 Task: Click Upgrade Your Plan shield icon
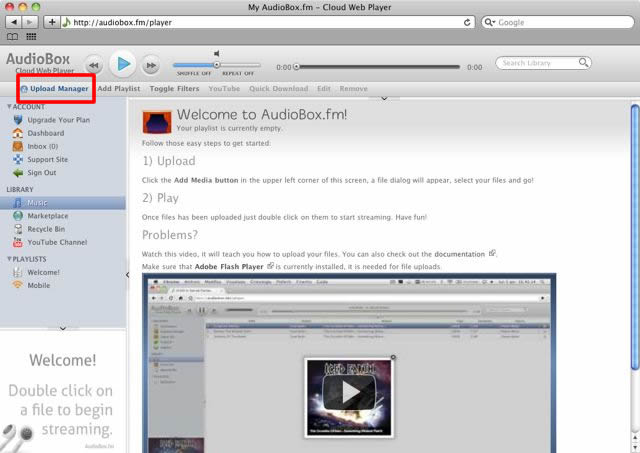point(18,120)
